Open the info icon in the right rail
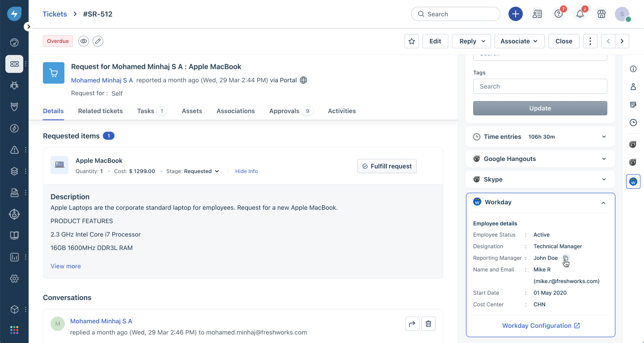Viewport: 644px width, 343px height. (633, 69)
